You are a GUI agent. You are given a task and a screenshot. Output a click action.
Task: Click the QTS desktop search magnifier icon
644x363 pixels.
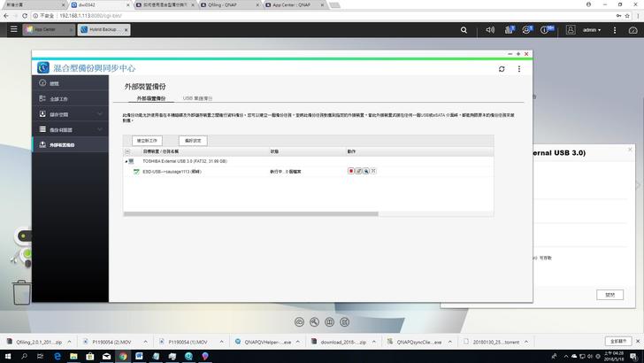pyautogui.click(x=464, y=30)
